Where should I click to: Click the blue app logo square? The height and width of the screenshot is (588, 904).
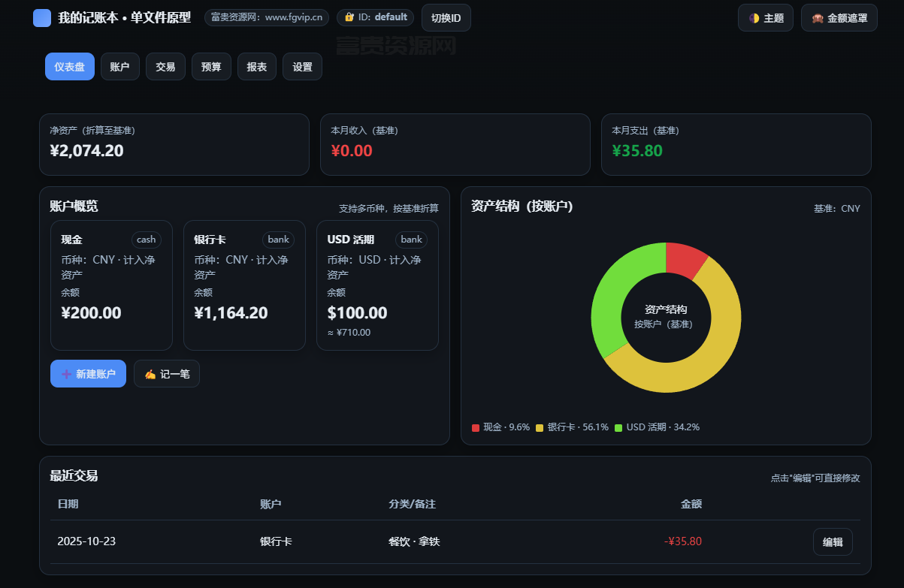42,17
